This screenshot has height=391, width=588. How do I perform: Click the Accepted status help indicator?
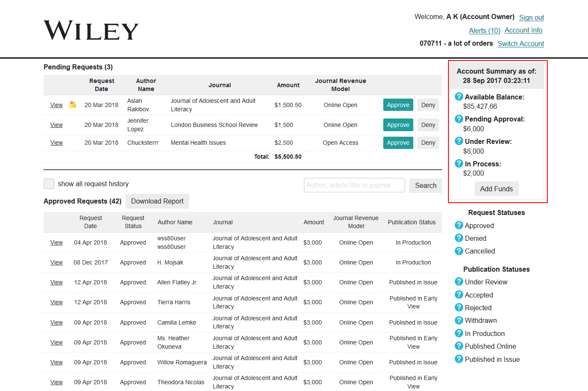[459, 295]
